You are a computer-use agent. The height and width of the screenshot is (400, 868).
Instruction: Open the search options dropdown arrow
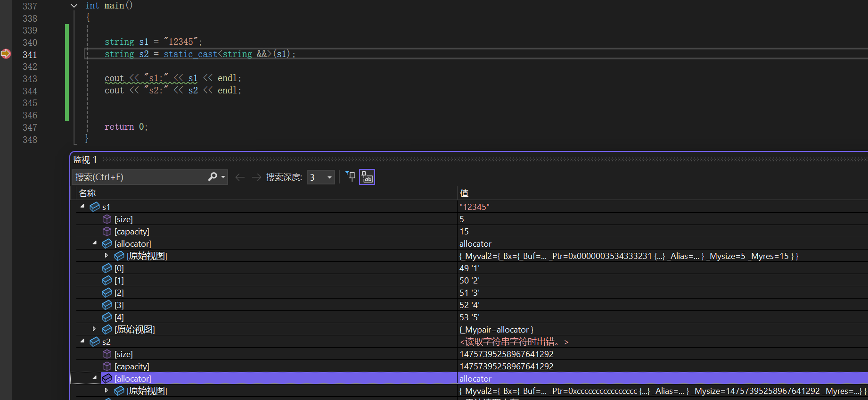[223, 177]
